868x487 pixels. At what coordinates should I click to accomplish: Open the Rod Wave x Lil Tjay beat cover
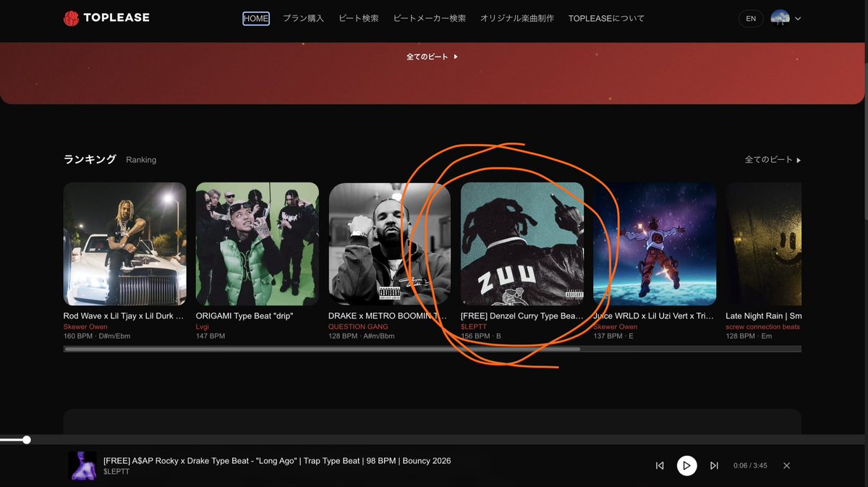[x=124, y=244]
